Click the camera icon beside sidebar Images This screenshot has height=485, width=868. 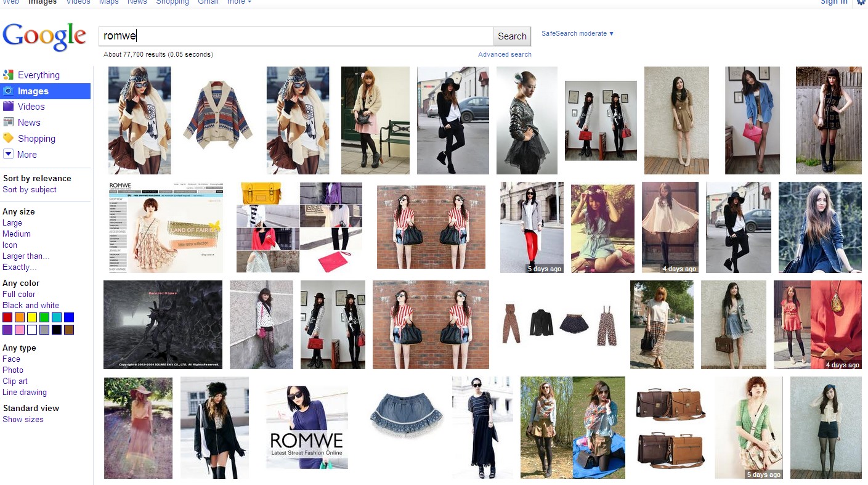8,91
